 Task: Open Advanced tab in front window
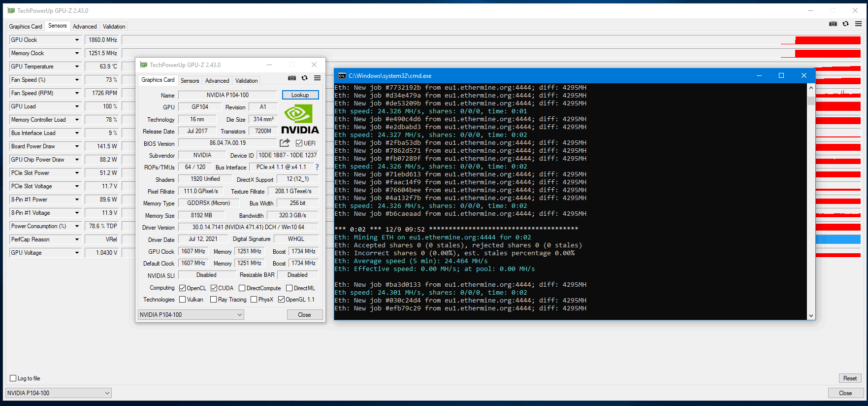[x=217, y=81]
